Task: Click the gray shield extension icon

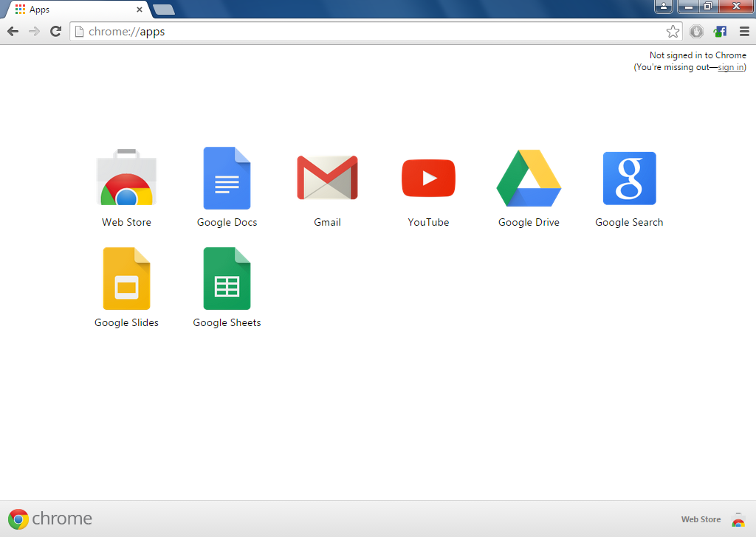Action: pos(696,32)
